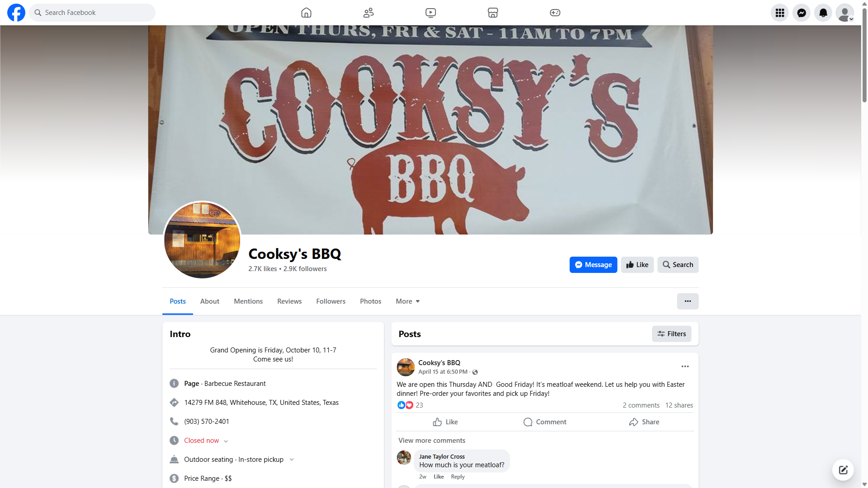Expand the Closed now hours chevron
This screenshot has height=488, width=868.
coord(226,441)
